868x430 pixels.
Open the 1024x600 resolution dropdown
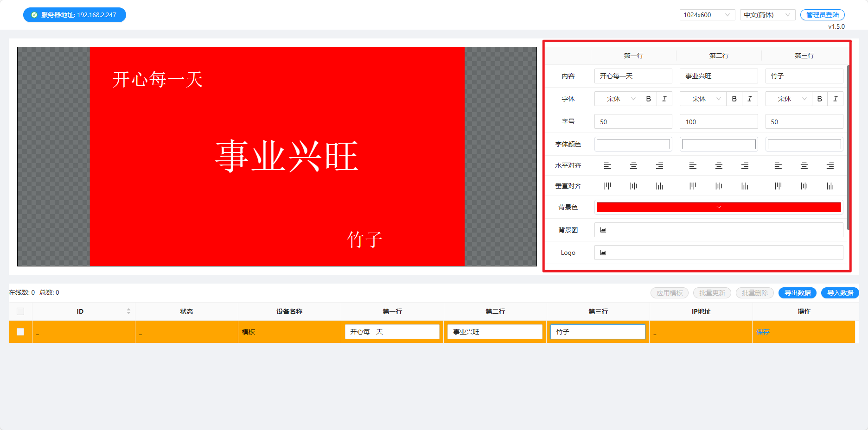707,15
